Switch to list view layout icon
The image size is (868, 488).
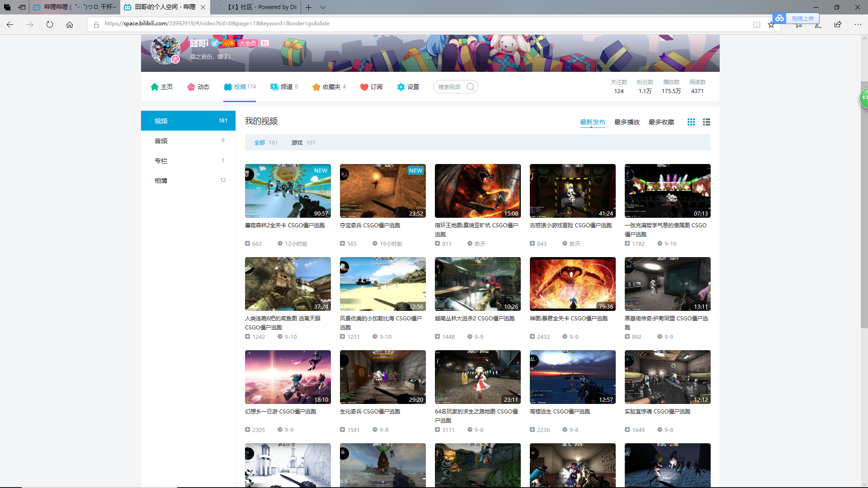(707, 122)
